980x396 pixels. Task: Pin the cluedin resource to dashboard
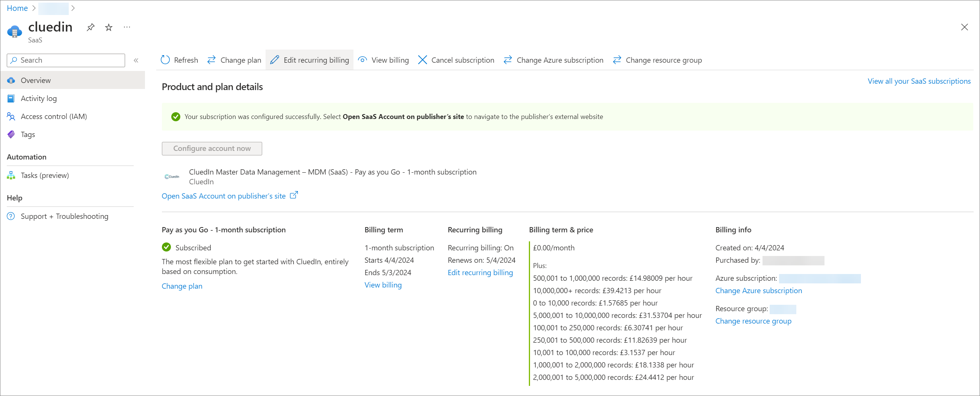point(91,27)
